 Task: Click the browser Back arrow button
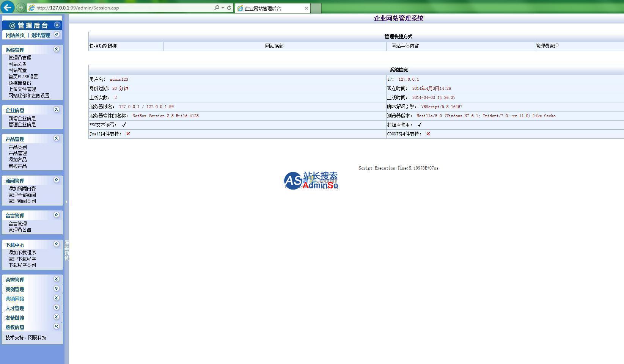pyautogui.click(x=8, y=7)
